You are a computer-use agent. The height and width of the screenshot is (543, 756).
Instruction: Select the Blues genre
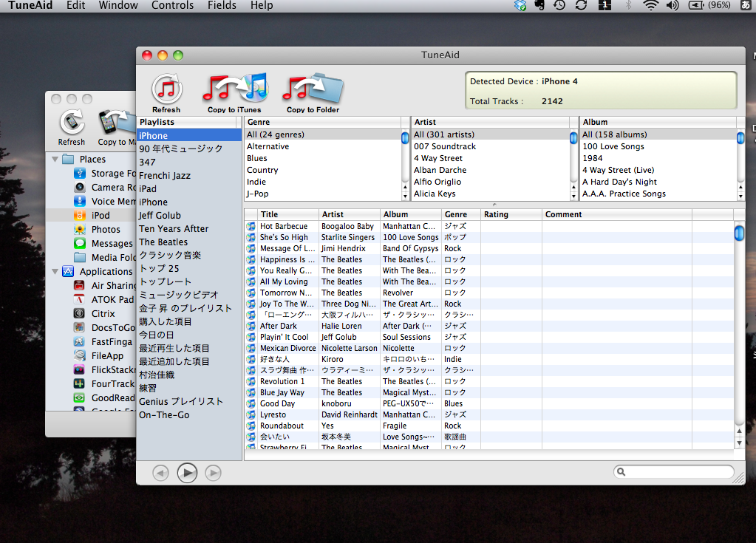pos(323,158)
